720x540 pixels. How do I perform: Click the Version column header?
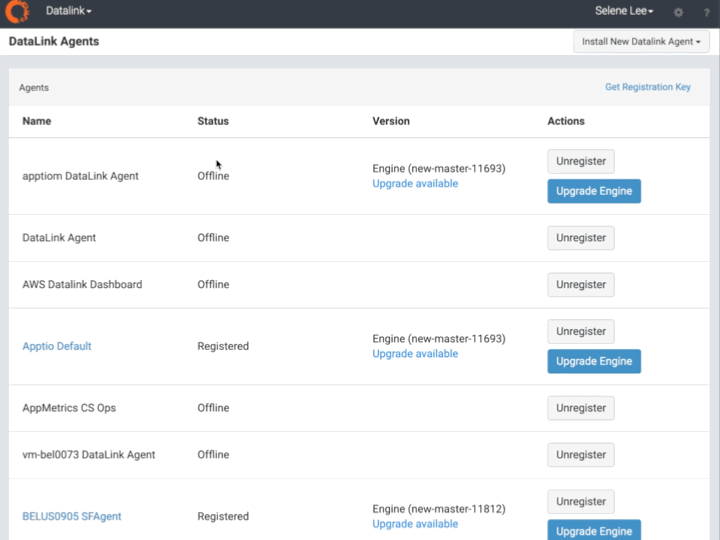[391, 121]
